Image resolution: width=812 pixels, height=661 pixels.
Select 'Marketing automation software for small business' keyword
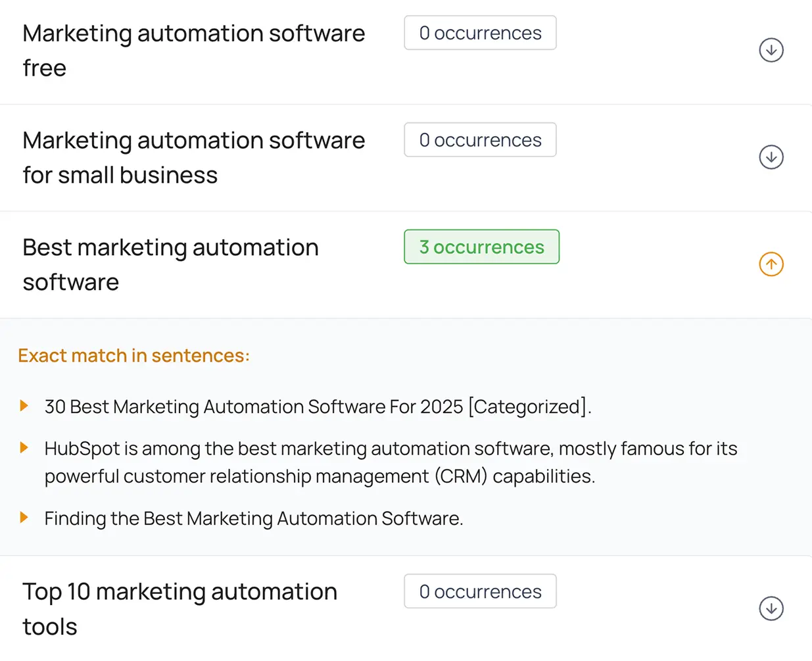193,157
